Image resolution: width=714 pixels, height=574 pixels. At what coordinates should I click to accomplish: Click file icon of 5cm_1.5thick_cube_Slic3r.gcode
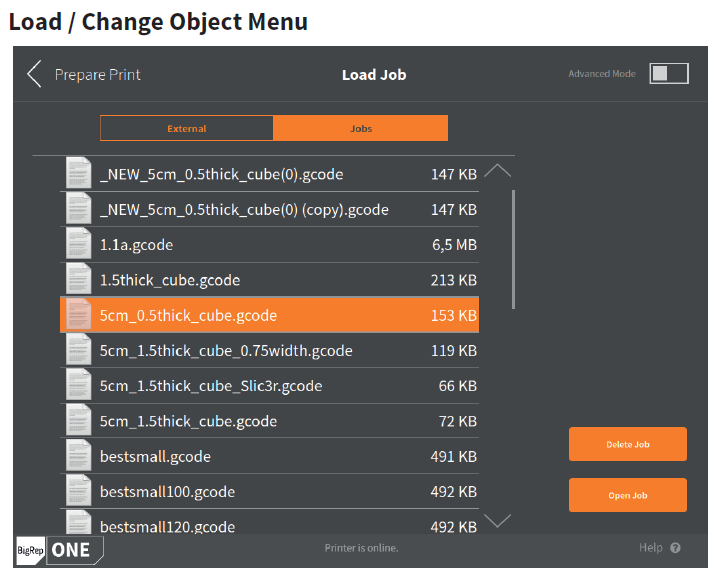[x=78, y=386]
